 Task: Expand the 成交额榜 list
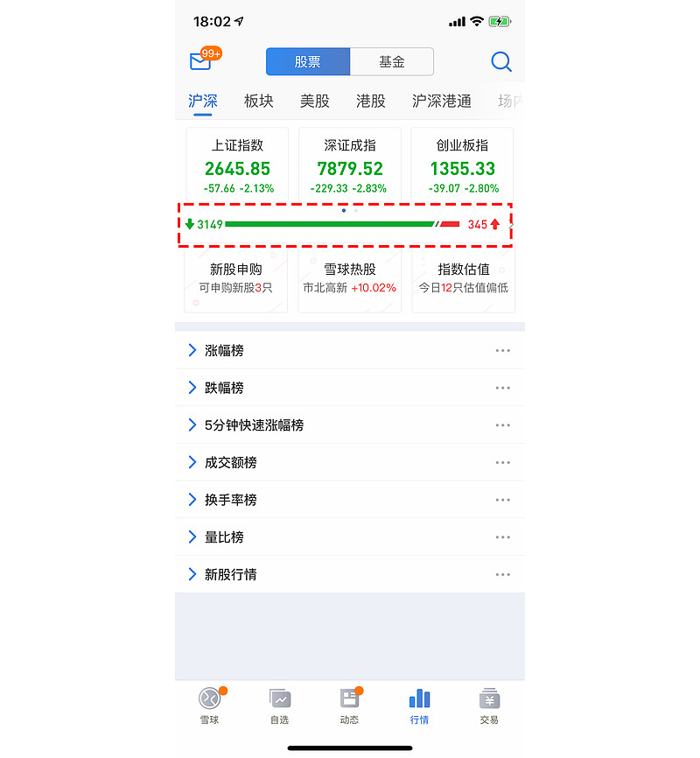pyautogui.click(x=192, y=462)
